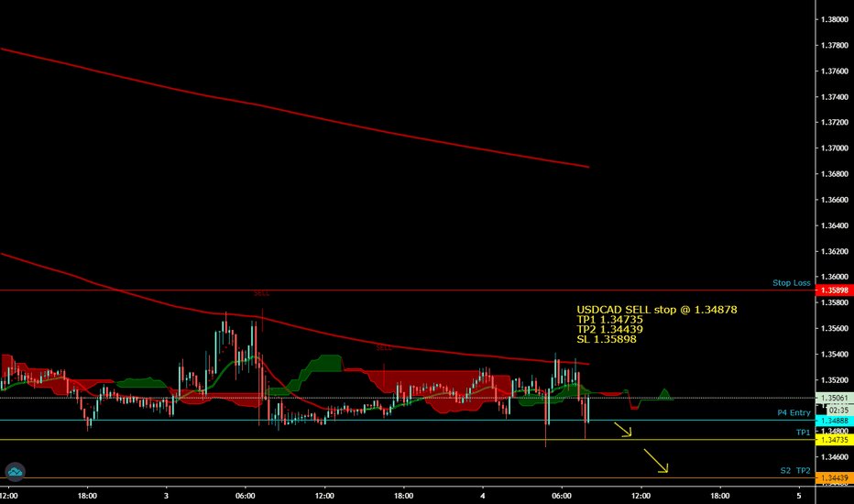The width and height of the screenshot is (854, 504).
Task: Click the '18:00' time label before day 3
Action: (87, 496)
